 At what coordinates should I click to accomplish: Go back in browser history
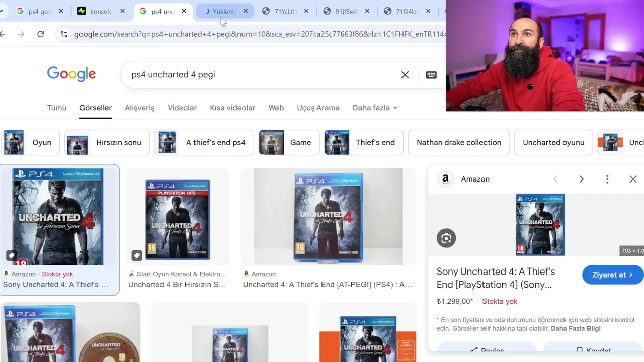[3, 34]
